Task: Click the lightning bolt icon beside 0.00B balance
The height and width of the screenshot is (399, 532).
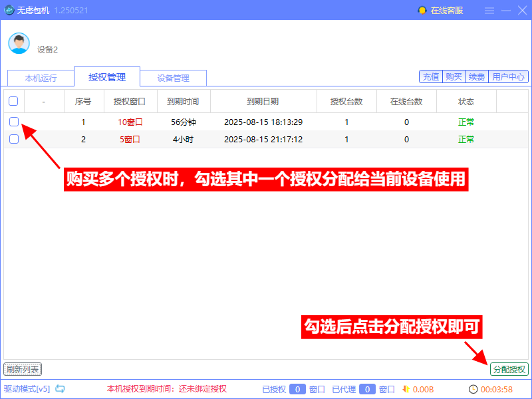Action: click(408, 390)
